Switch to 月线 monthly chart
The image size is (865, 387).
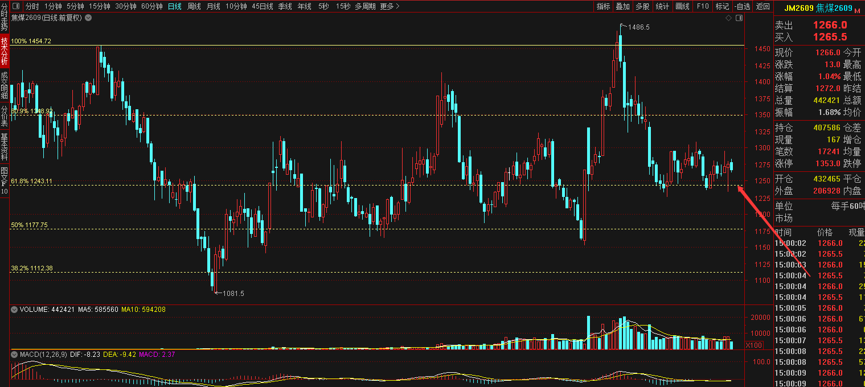[213, 7]
